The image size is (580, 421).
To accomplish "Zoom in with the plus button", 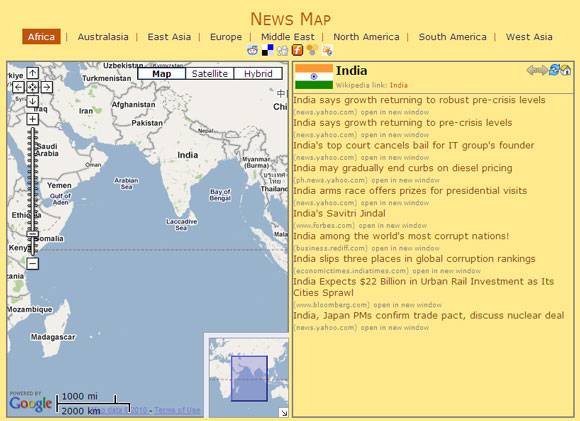I will point(33,119).
